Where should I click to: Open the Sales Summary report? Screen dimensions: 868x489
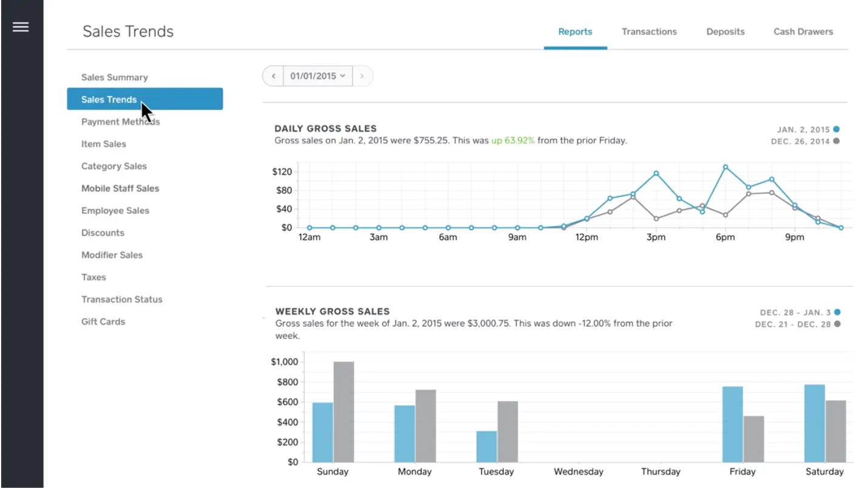(115, 77)
